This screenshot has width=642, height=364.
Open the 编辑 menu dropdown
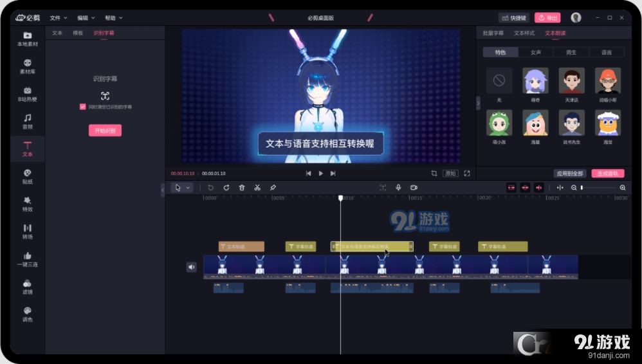tap(86, 18)
